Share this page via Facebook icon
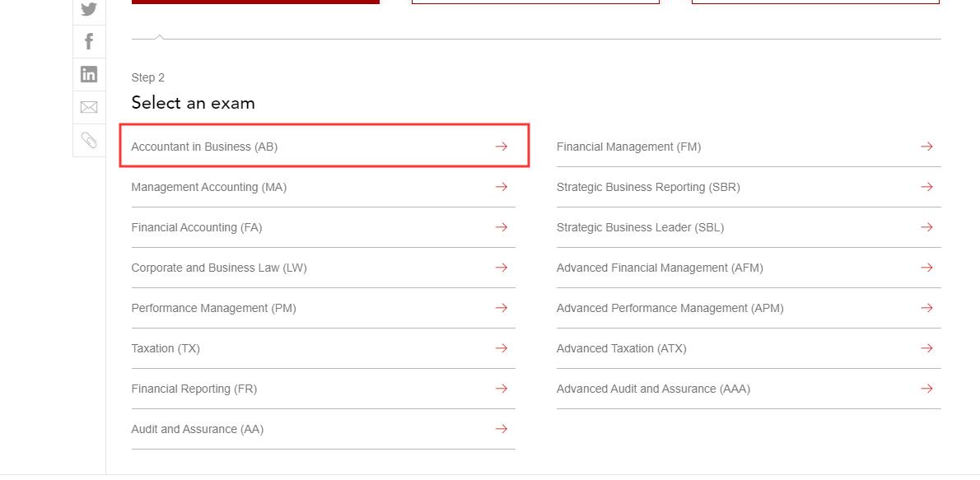 [89, 41]
